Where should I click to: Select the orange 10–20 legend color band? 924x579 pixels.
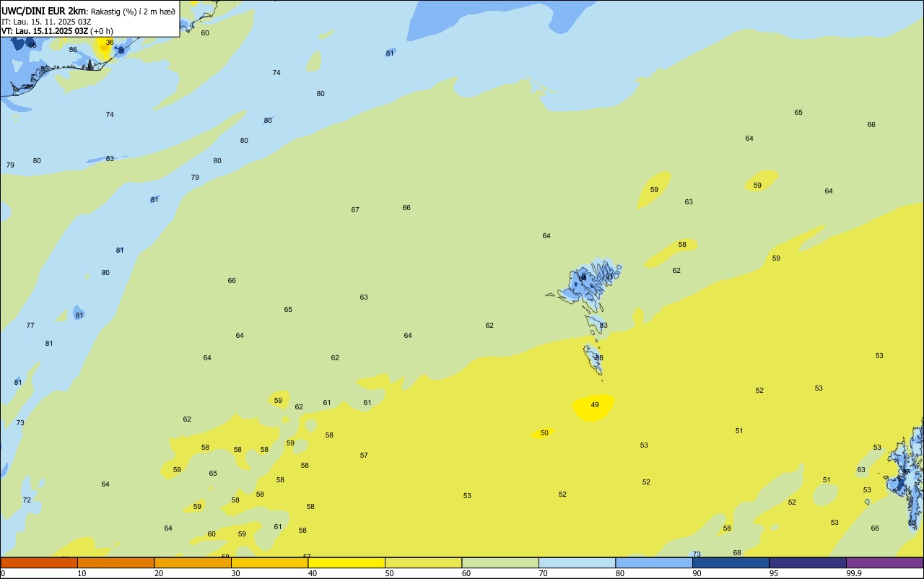click(115, 562)
